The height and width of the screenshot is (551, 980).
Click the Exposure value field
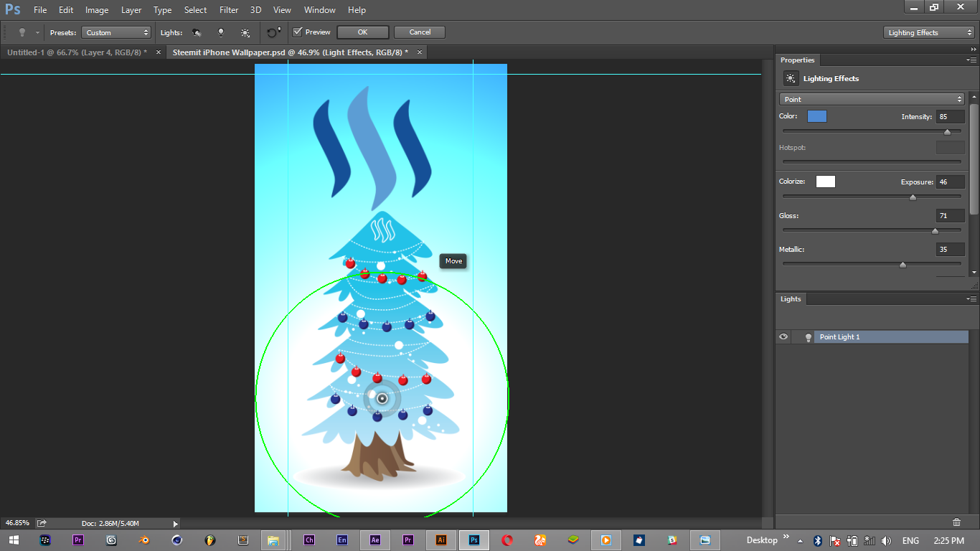[950, 182]
